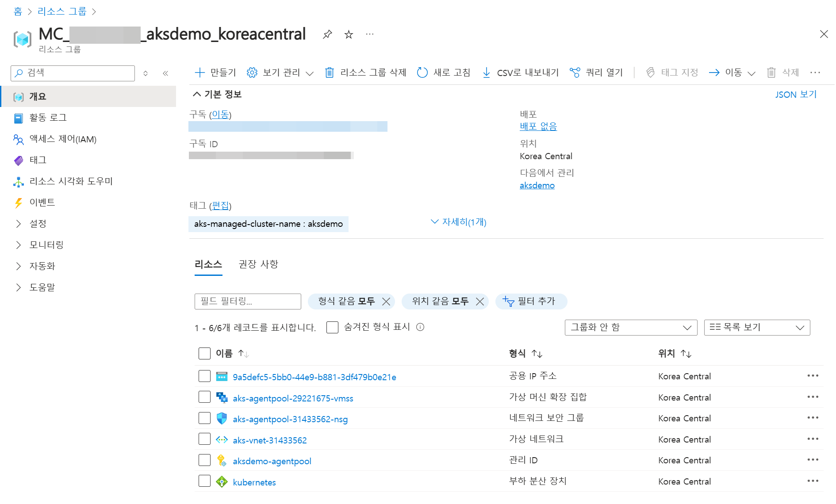Click the Delete (삭제) trash button

click(x=783, y=73)
